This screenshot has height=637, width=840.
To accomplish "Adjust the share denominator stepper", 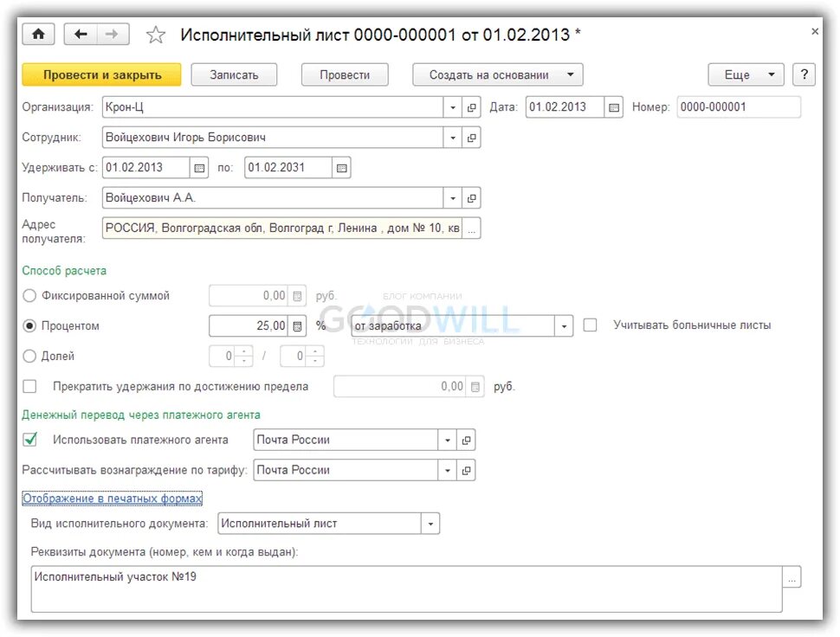I will coord(315,356).
